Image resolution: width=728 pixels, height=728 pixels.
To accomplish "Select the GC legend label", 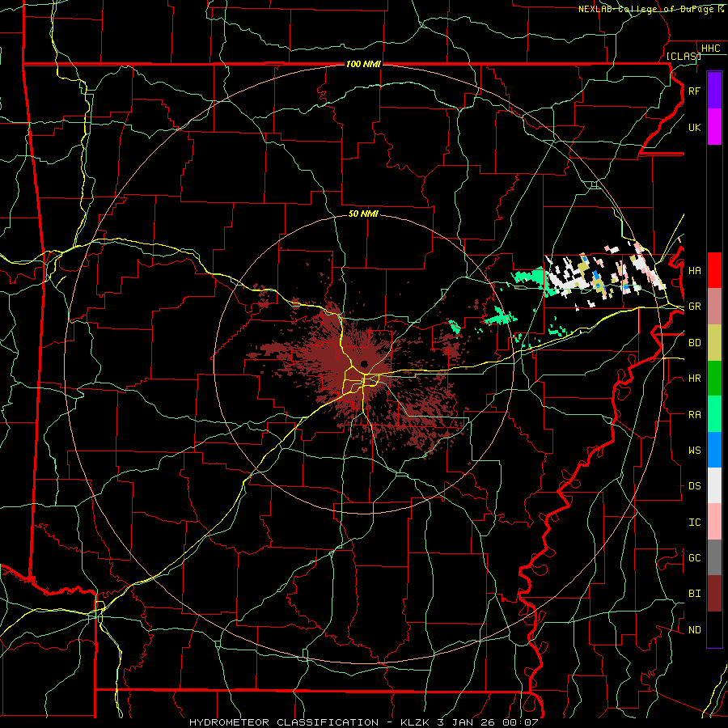I will [694, 558].
